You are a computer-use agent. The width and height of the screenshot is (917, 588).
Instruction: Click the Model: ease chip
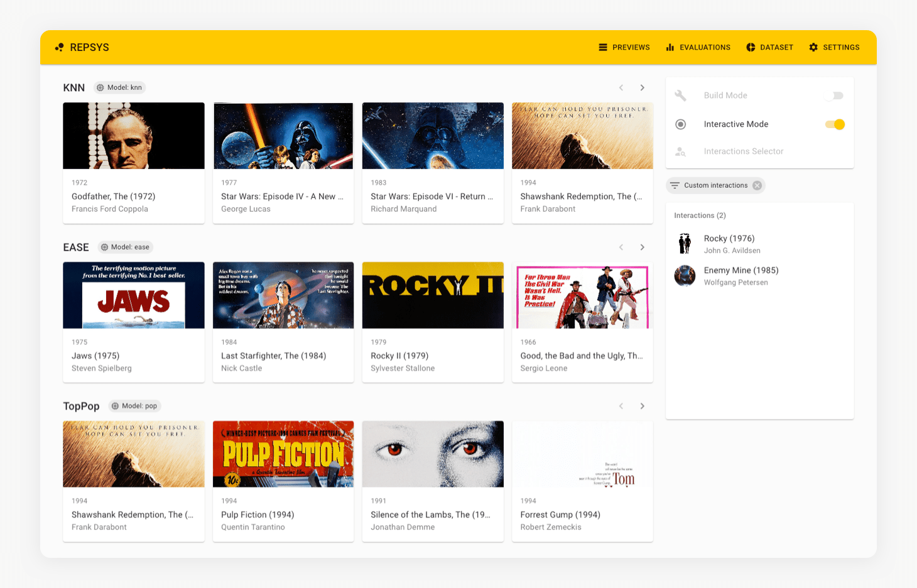pos(126,247)
